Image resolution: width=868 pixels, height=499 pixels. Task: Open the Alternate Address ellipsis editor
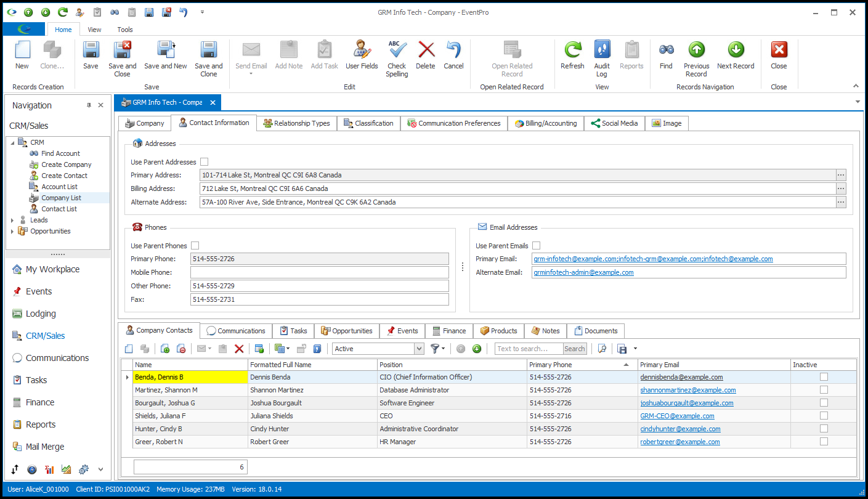[841, 202]
